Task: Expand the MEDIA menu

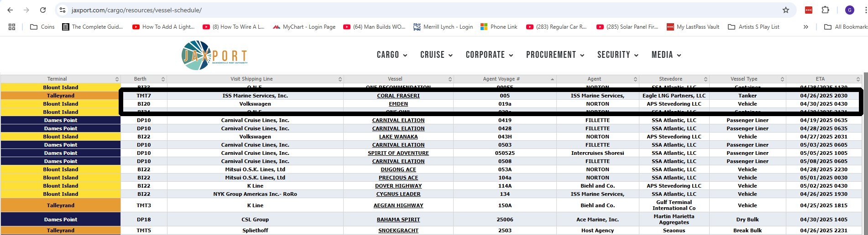Action: click(x=666, y=55)
